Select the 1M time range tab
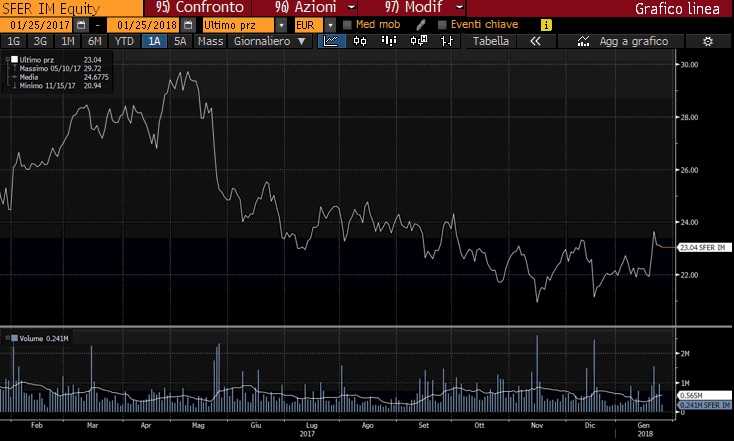This screenshot has width=734, height=441. [x=68, y=41]
